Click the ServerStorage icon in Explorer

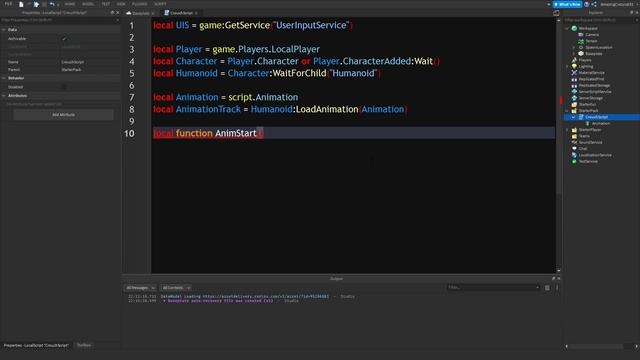click(x=574, y=98)
